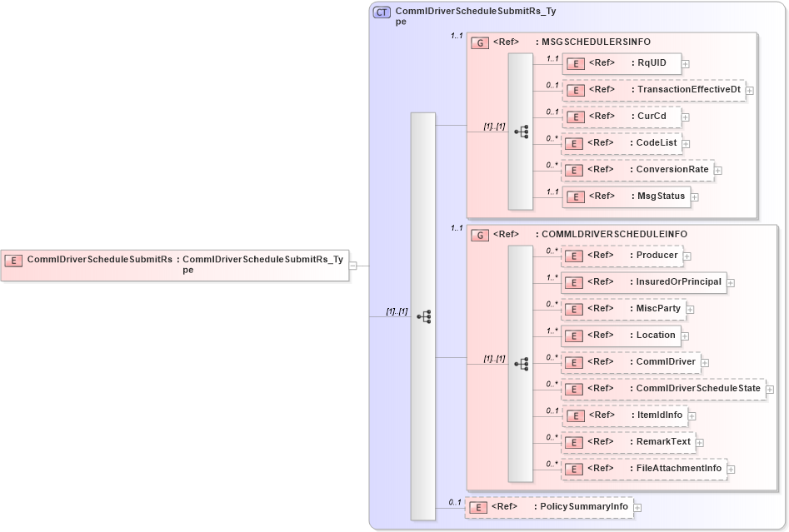Image resolution: width=789 pixels, height=532 pixels.
Task: Select the G group icon of MSGSCHEDULERSINFO
Action: (x=480, y=42)
